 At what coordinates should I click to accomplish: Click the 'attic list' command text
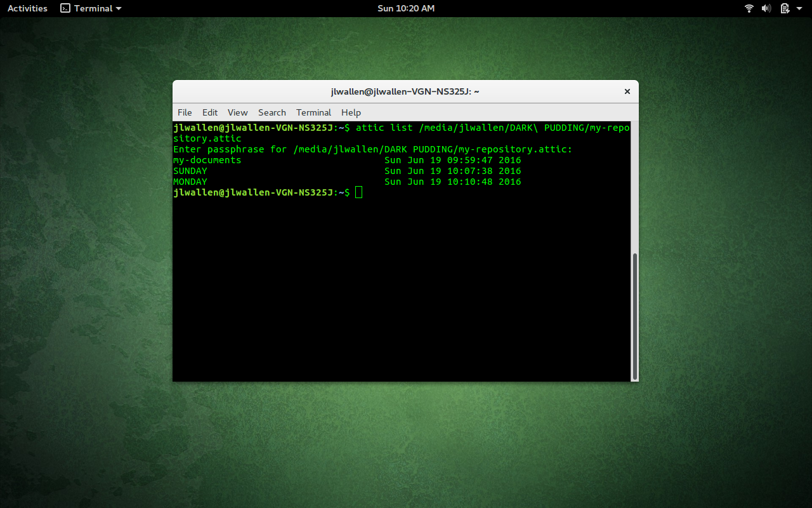pyautogui.click(x=384, y=128)
